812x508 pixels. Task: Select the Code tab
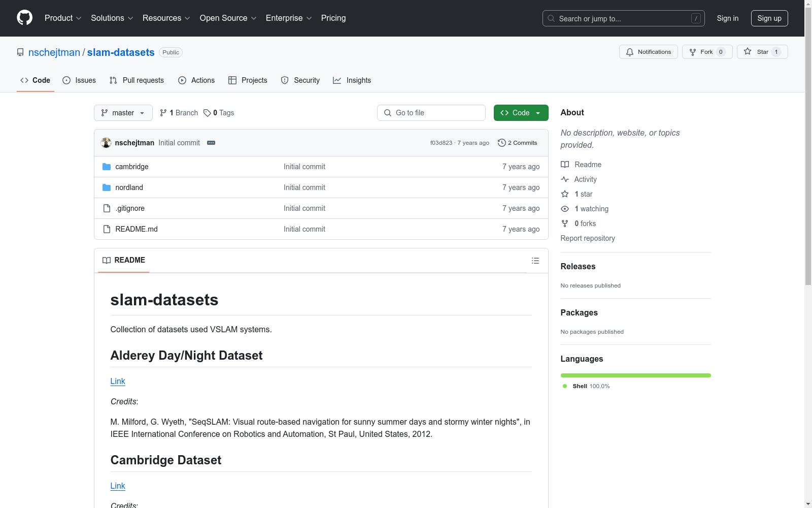(36, 80)
